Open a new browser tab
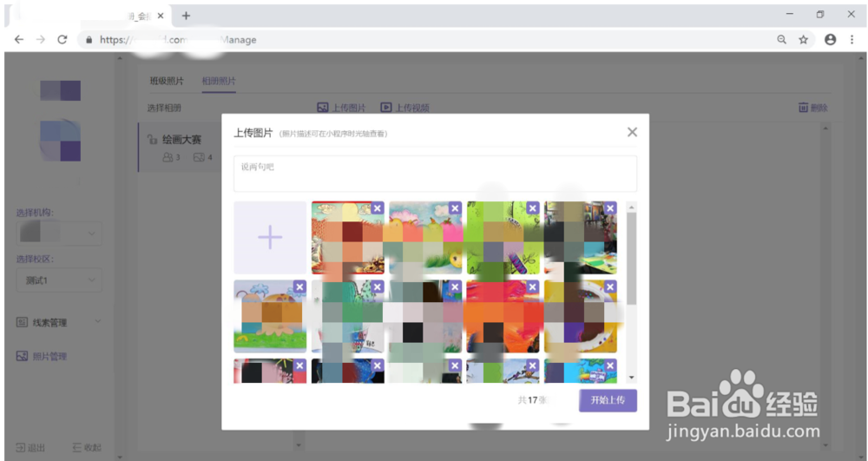This screenshot has width=868, height=461. [186, 16]
